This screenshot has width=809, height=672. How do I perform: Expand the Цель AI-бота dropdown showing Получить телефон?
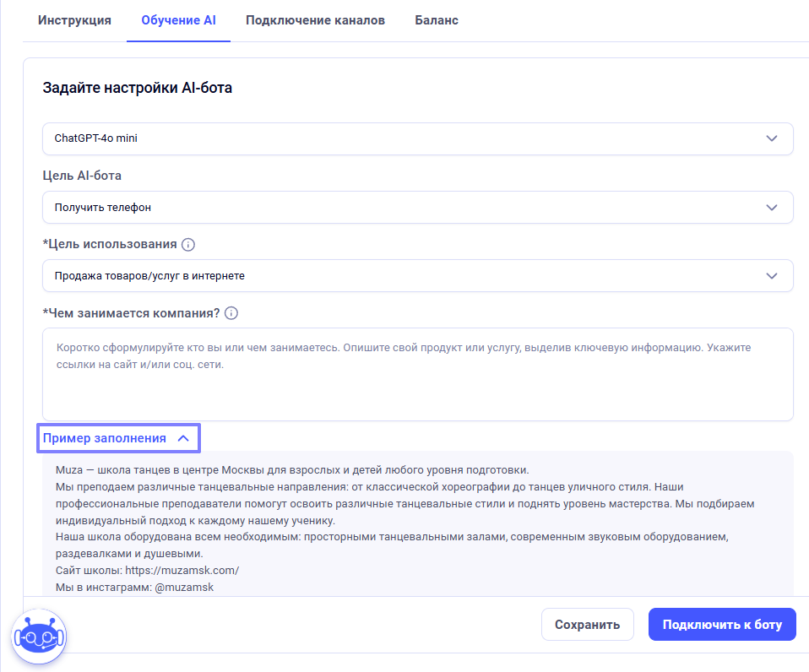405,208
